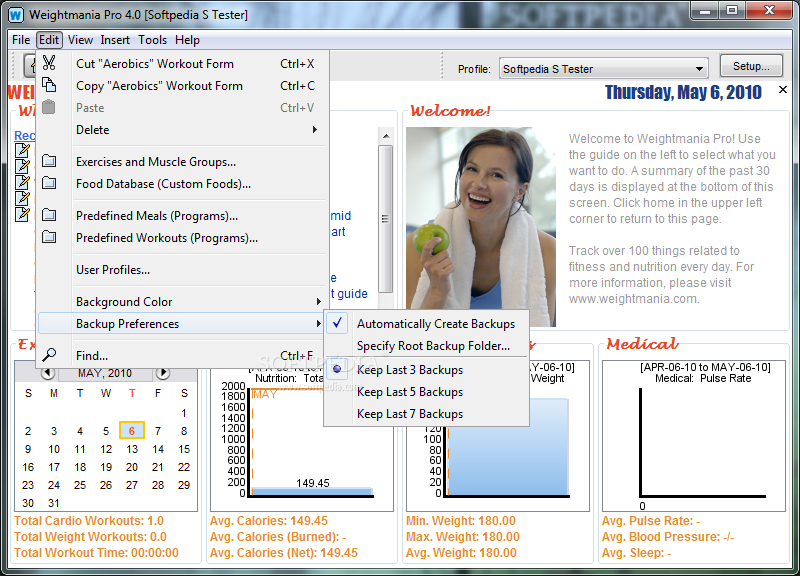800x576 pixels.
Task: Click Thursday, May 6, 2010 date heading
Action: [683, 92]
